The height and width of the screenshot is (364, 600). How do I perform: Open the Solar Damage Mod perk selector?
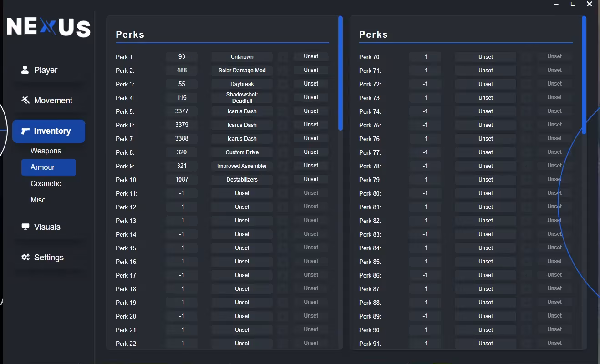coord(242,70)
